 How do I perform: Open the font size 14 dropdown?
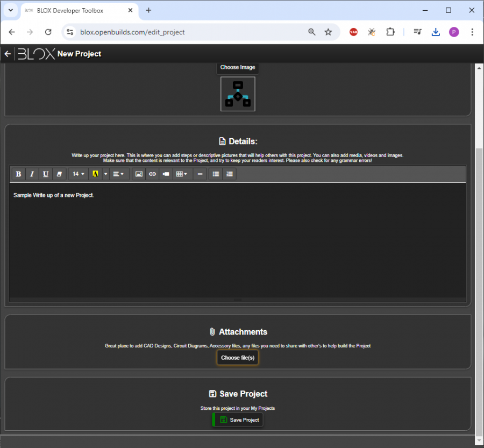tap(79, 174)
